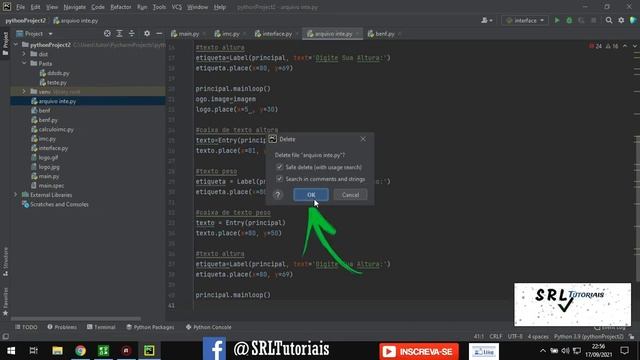Open File Explorer from taskbar
The height and width of the screenshot is (360, 640).
click(57, 351)
